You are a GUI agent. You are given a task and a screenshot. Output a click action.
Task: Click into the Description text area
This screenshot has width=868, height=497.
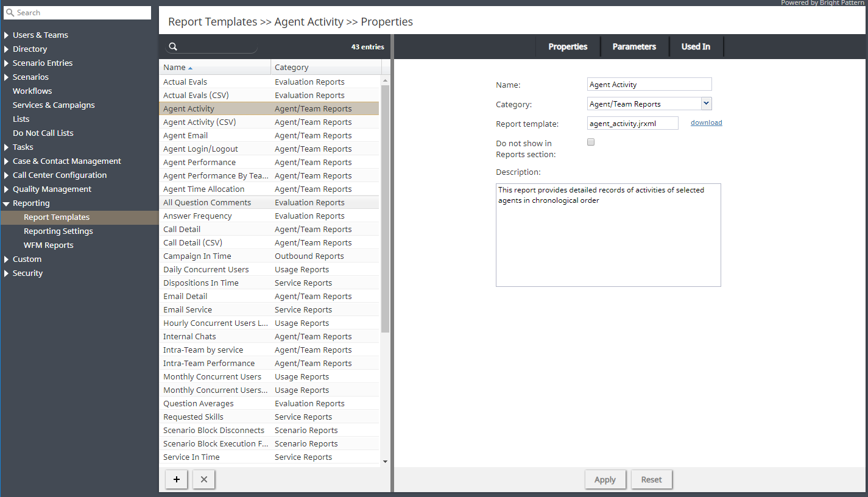tap(609, 235)
